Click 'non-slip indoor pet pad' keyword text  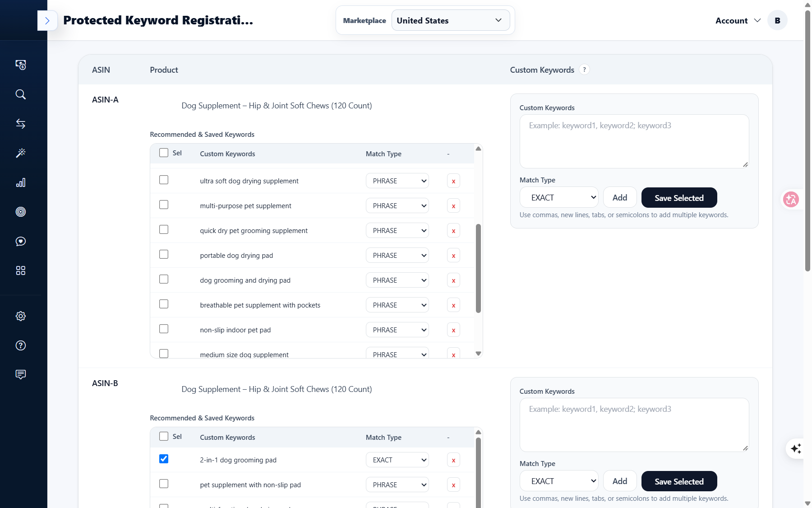pos(235,330)
